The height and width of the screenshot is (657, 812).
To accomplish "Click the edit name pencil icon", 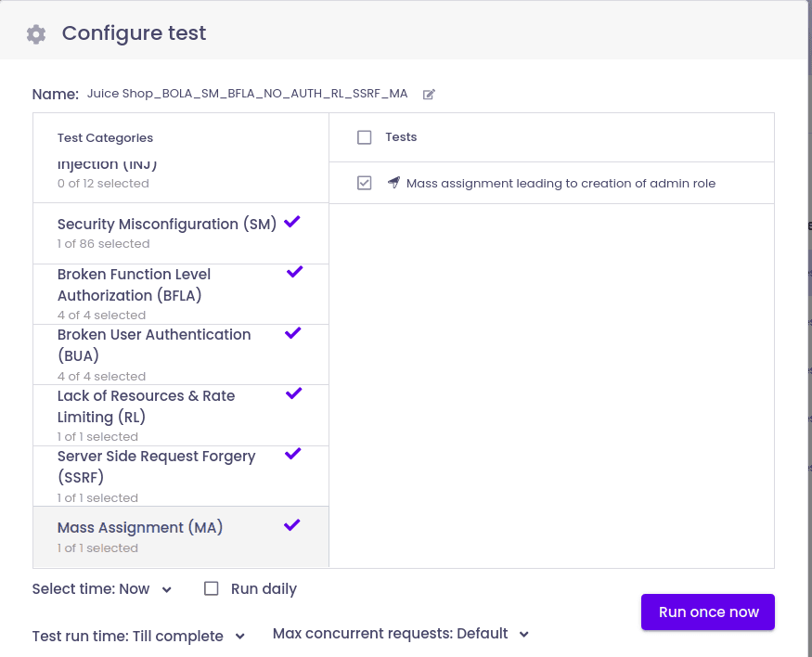I will click(x=429, y=94).
